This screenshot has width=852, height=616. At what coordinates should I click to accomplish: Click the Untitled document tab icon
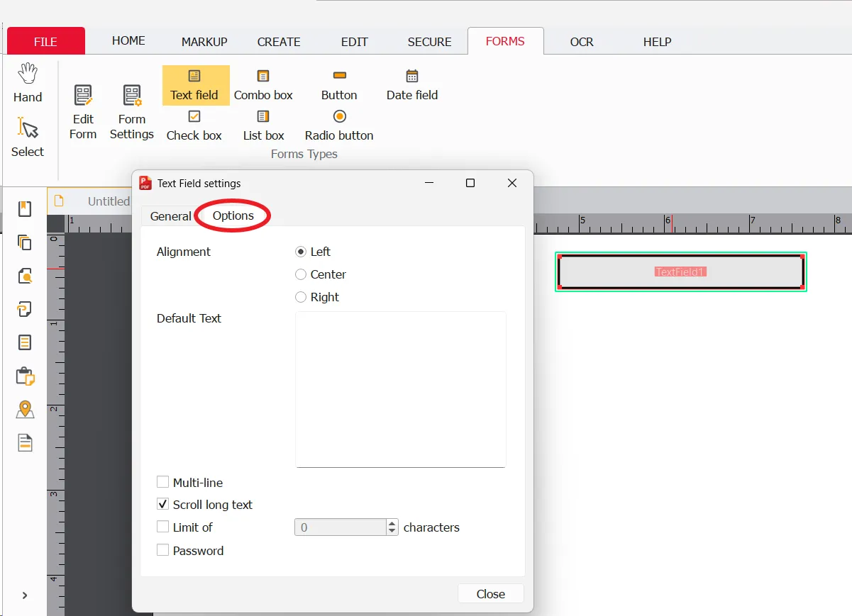click(59, 201)
